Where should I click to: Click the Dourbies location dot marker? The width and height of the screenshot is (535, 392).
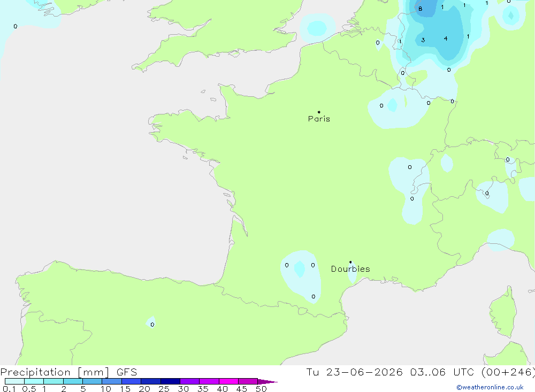click(350, 262)
